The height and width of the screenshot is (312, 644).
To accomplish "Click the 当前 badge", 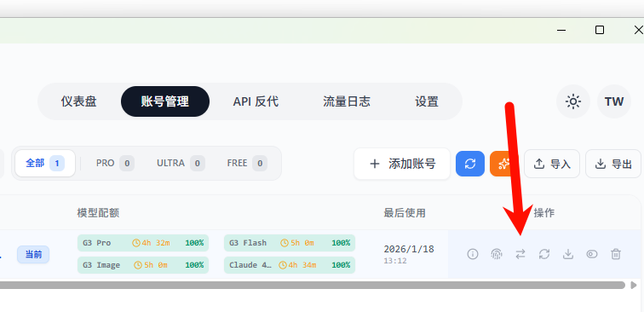I will coord(33,254).
